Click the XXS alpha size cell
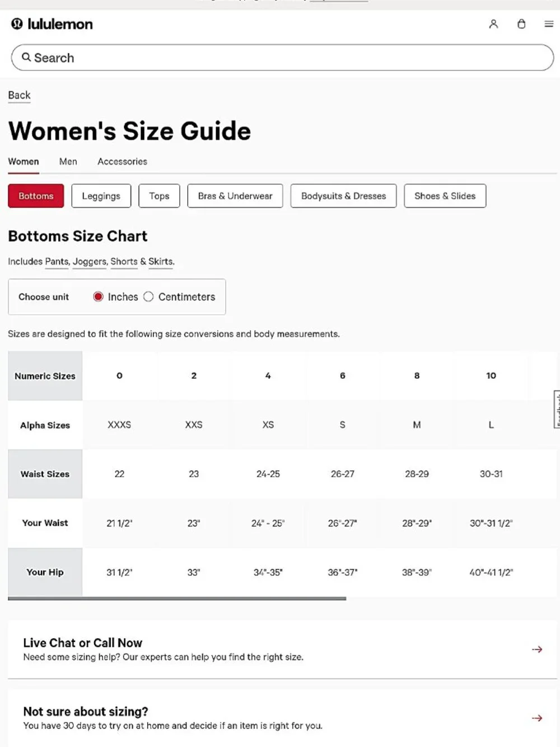The height and width of the screenshot is (747, 560). [194, 425]
